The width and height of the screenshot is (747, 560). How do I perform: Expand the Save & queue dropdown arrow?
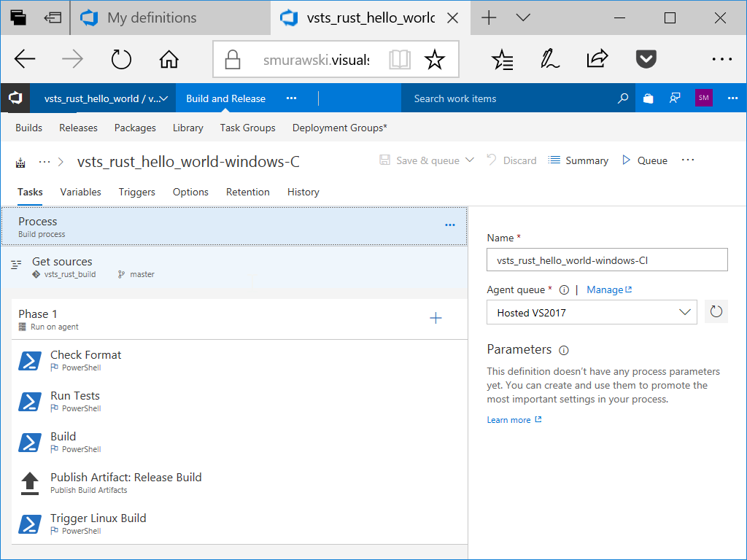pyautogui.click(x=470, y=160)
